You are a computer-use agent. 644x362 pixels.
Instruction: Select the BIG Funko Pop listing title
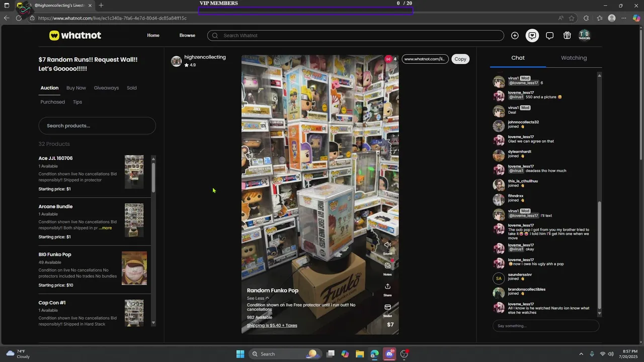[x=55, y=254]
